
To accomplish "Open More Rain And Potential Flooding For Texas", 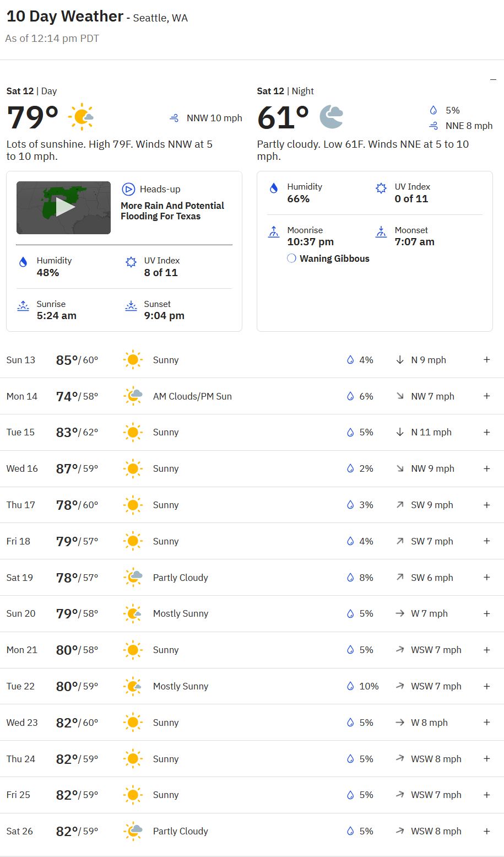I will click(x=172, y=211).
